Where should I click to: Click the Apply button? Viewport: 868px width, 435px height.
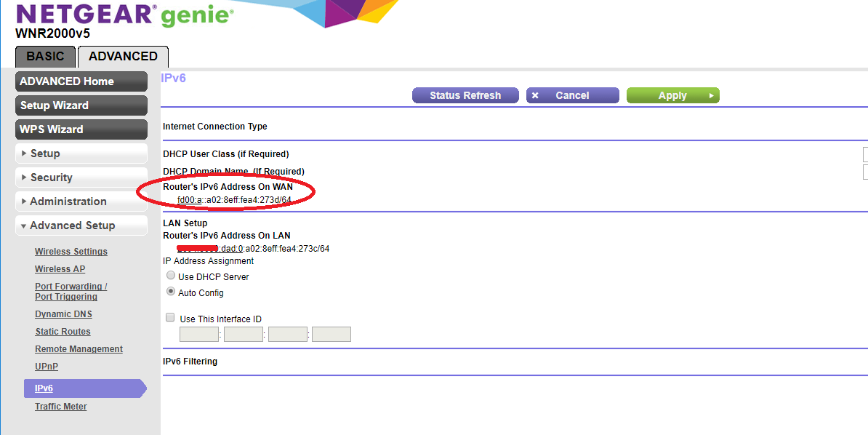(672, 95)
